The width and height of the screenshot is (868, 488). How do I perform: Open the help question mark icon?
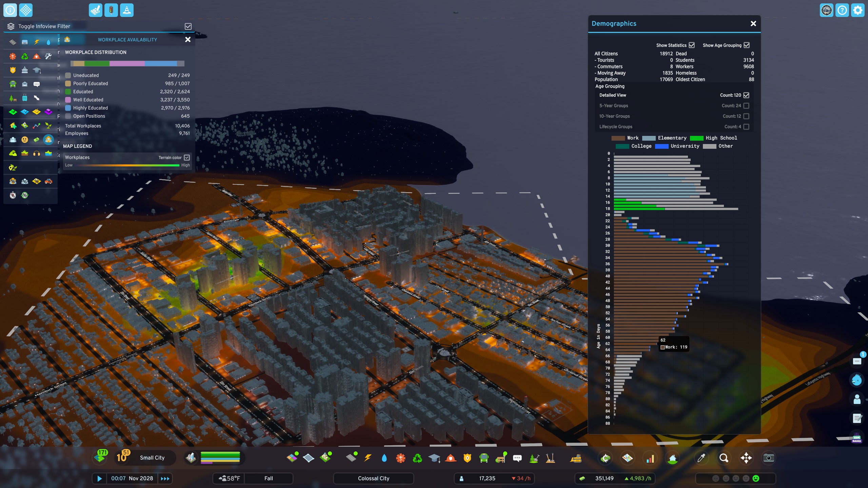(x=842, y=10)
